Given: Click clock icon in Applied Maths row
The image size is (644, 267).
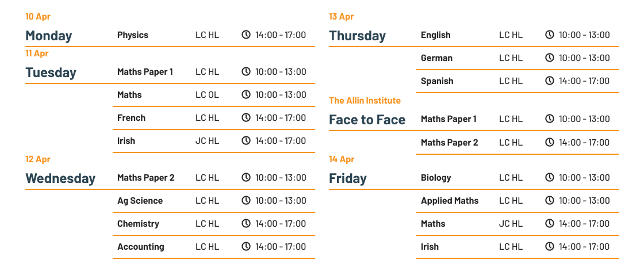Looking at the screenshot, I should (x=549, y=201).
